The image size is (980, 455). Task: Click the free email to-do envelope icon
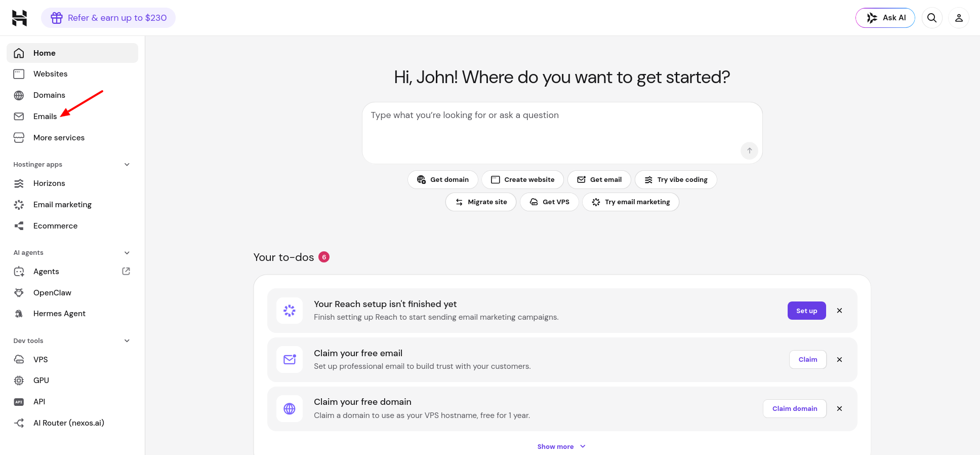click(290, 360)
